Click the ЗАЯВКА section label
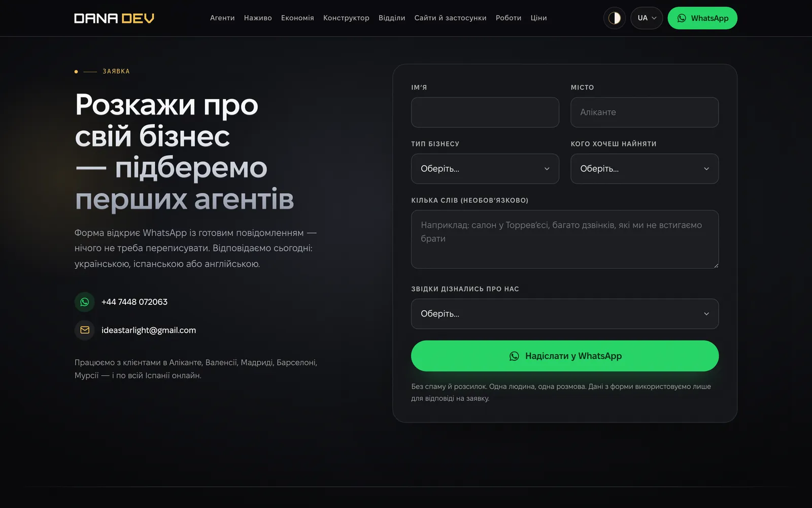This screenshot has width=812, height=508. point(116,72)
